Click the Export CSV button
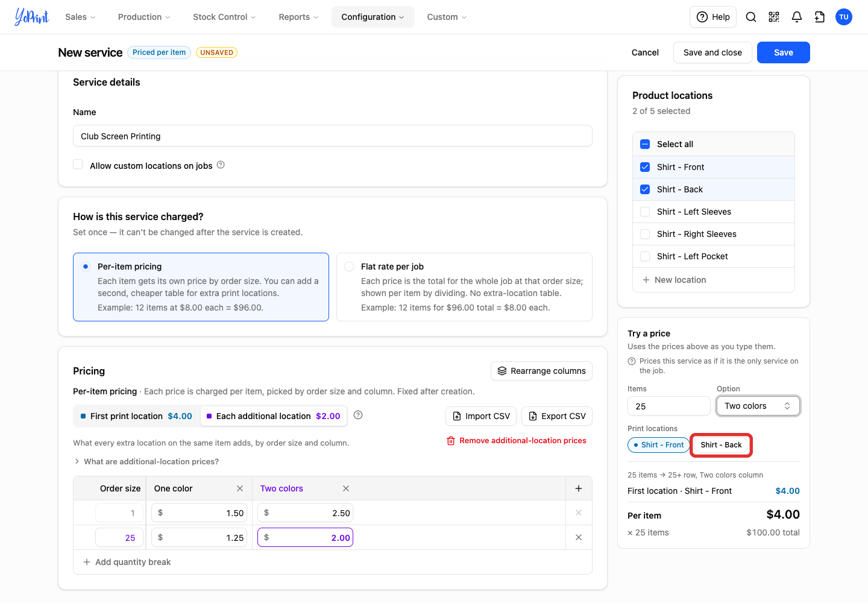Screen dimensions: 868x603 pos(557,416)
